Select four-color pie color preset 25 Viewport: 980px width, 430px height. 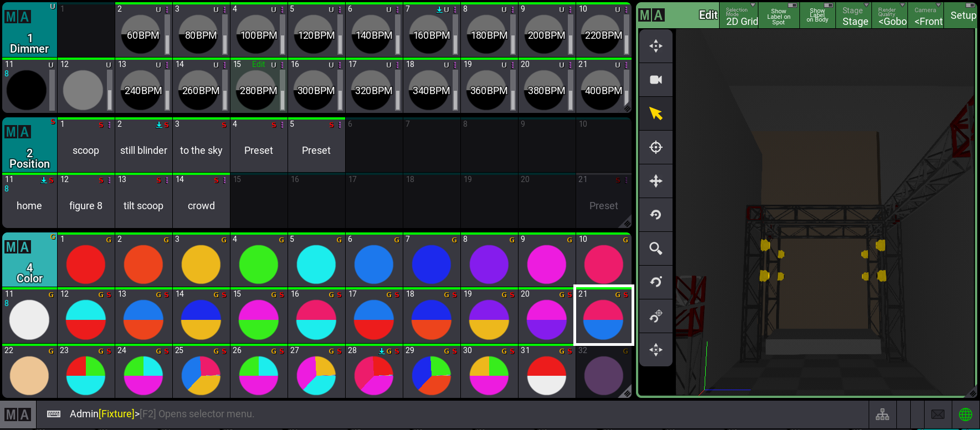pos(201,371)
